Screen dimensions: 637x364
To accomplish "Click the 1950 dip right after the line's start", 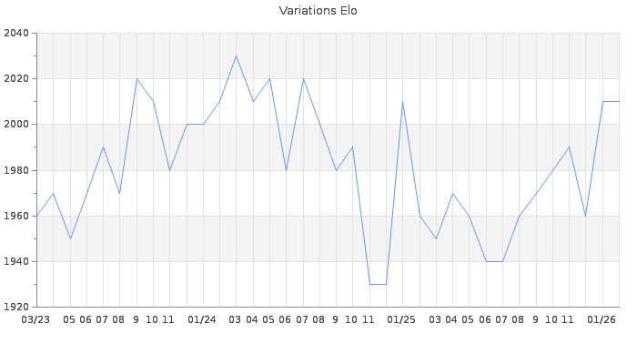I will 70,238.
